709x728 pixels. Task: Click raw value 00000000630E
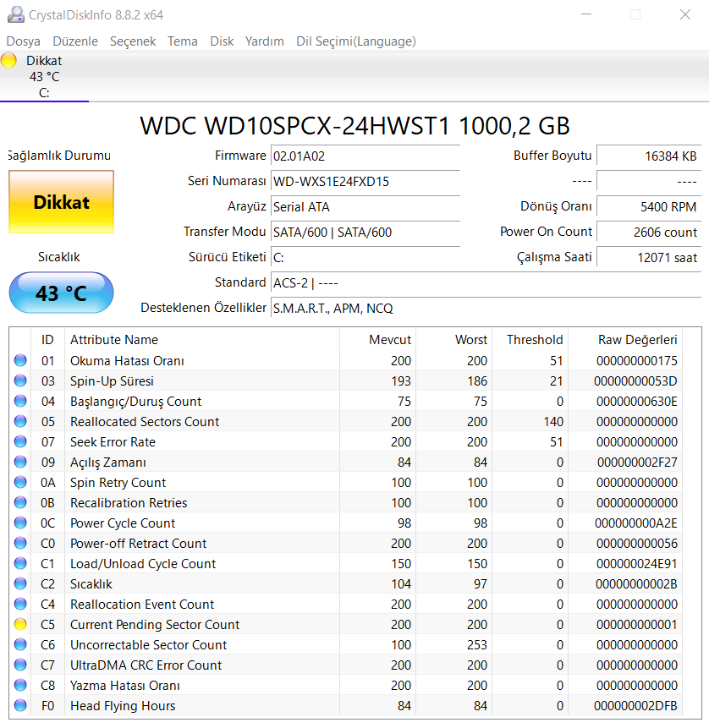(637, 401)
